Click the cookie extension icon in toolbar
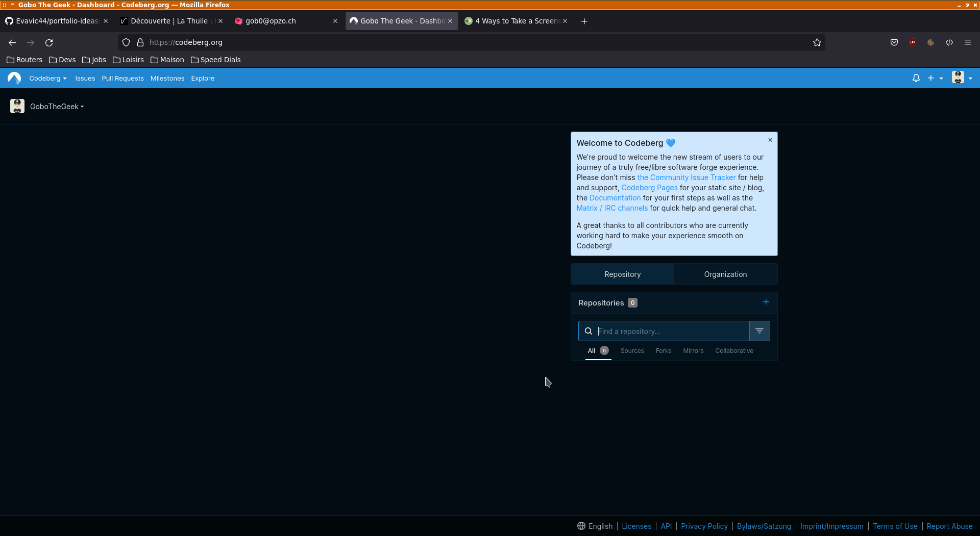The width and height of the screenshot is (980, 536). point(931,43)
